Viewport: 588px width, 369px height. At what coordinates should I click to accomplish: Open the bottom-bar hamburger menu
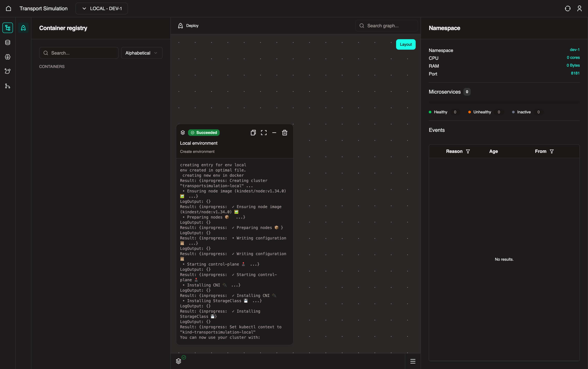tap(413, 361)
